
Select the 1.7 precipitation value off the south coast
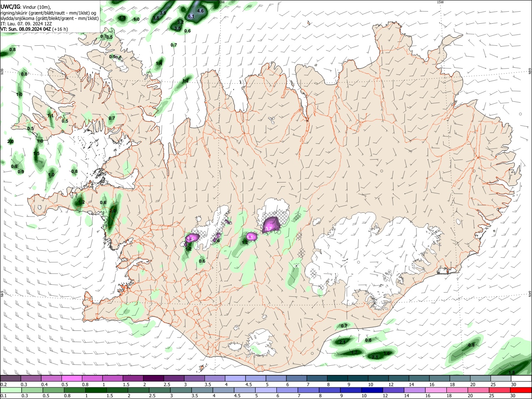coord(354,353)
